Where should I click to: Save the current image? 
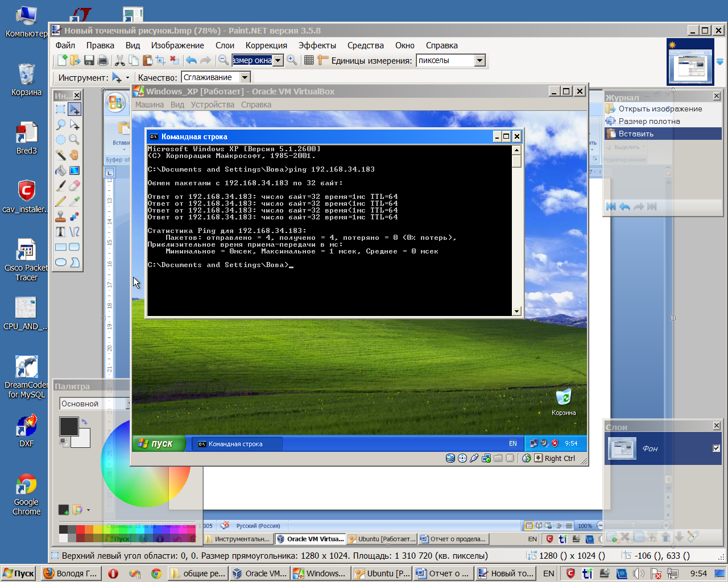tap(89, 60)
